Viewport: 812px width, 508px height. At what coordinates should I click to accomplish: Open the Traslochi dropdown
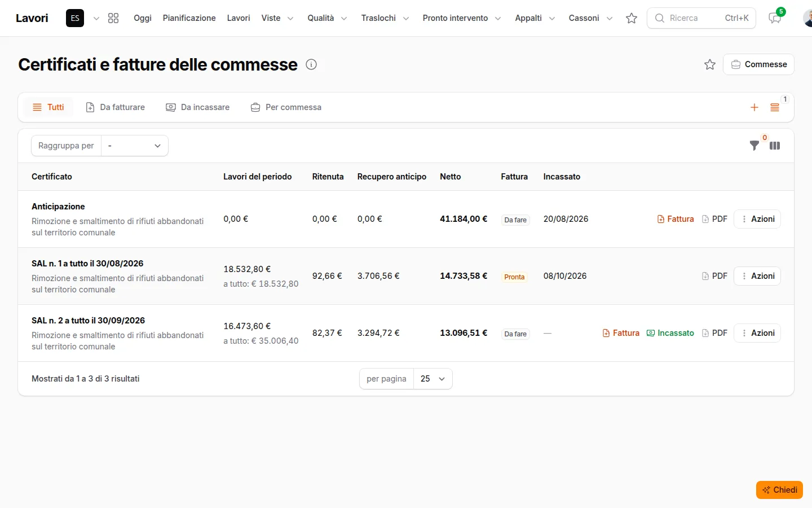[385, 18]
